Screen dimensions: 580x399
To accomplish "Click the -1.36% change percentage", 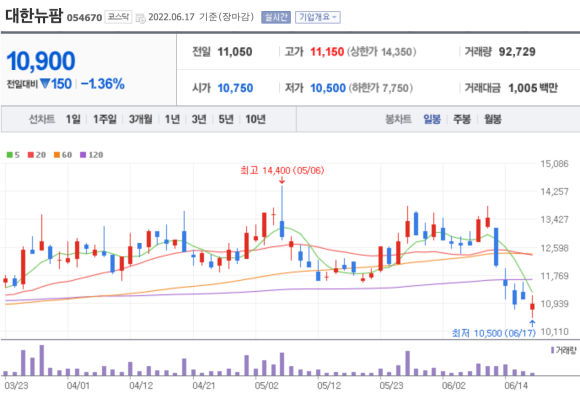I will [102, 84].
